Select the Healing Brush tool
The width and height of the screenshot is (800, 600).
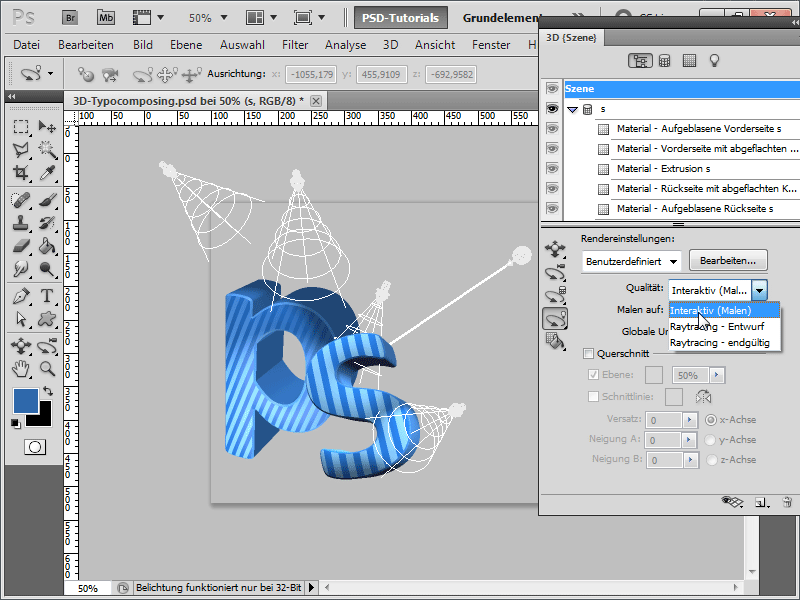pos(20,199)
